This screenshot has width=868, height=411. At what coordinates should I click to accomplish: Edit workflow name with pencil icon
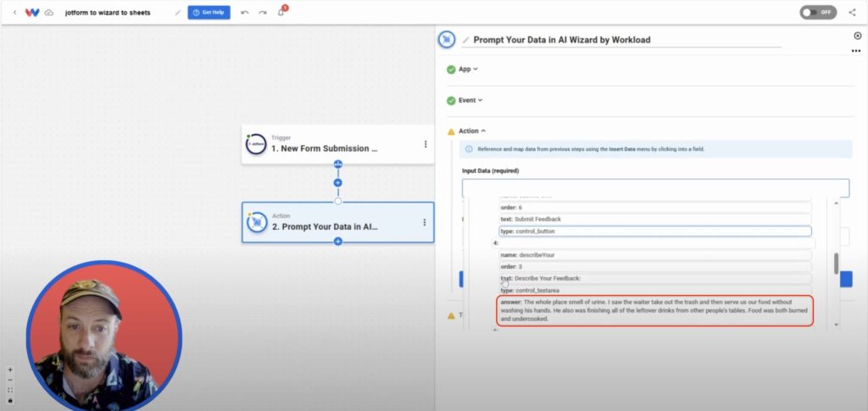click(x=178, y=12)
